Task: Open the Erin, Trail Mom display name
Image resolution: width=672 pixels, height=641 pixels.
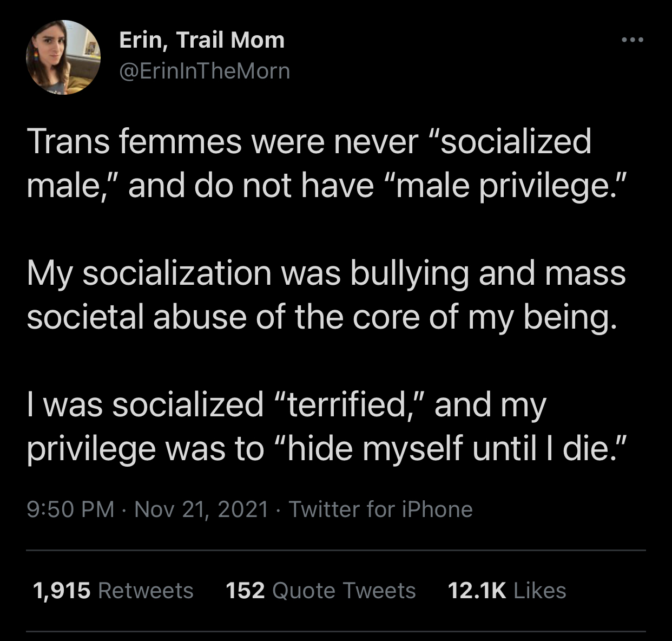Action: point(201,40)
